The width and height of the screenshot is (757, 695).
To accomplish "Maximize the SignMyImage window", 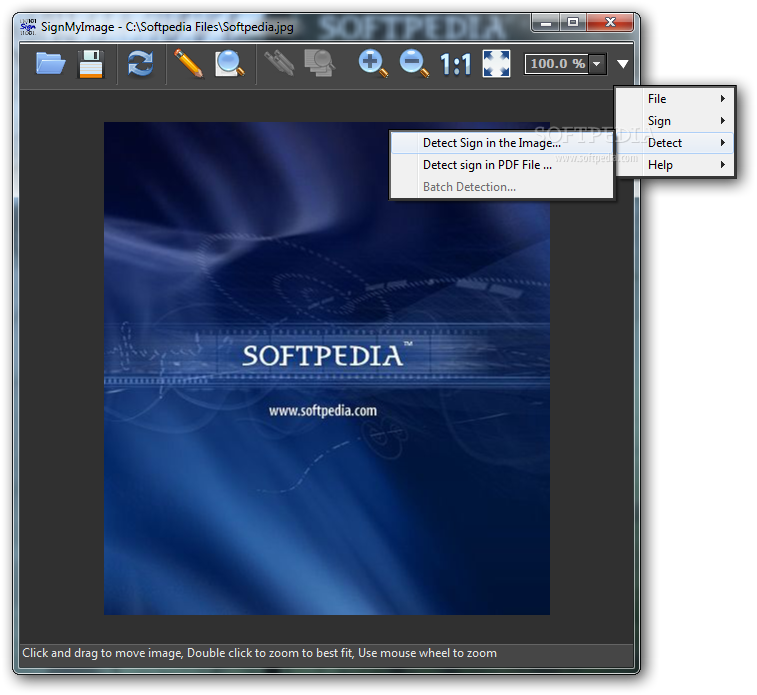I will (573, 22).
